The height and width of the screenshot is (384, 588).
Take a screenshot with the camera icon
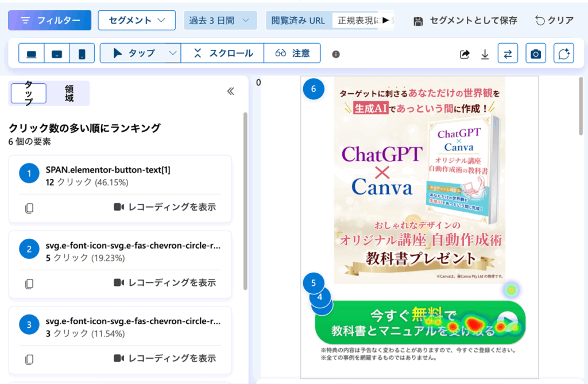[535, 53]
